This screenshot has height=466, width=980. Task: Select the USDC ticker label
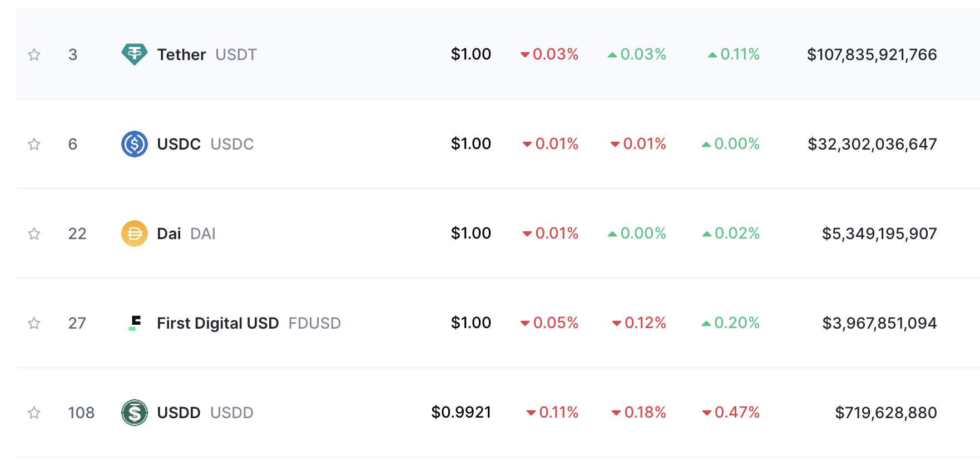click(232, 143)
